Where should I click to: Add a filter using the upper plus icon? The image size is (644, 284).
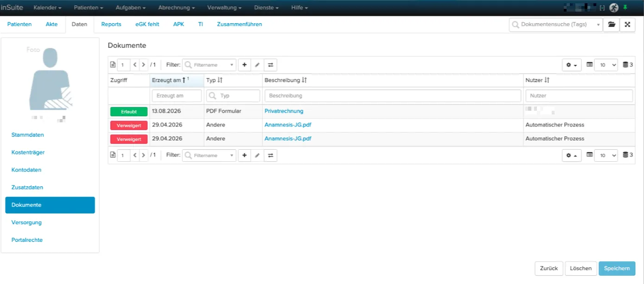(x=244, y=65)
